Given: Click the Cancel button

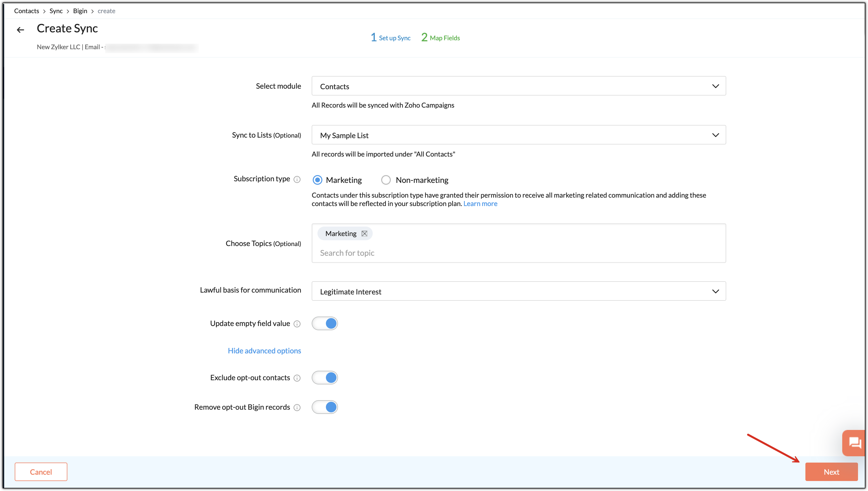Looking at the screenshot, I should point(41,472).
